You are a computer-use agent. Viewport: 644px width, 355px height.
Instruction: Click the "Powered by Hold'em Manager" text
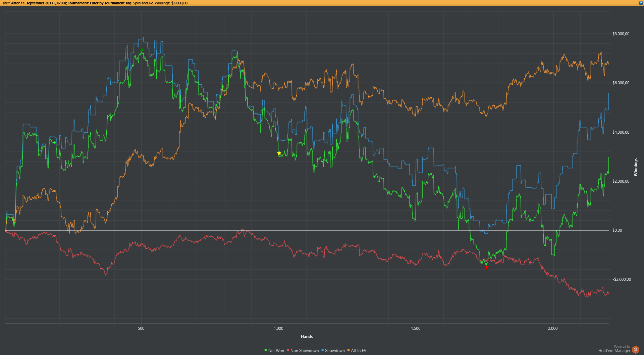point(614,349)
